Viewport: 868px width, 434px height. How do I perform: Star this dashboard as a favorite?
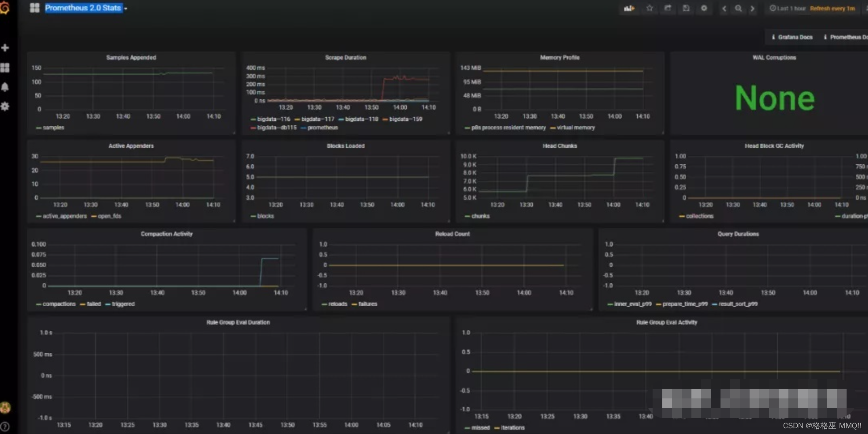pyautogui.click(x=649, y=8)
